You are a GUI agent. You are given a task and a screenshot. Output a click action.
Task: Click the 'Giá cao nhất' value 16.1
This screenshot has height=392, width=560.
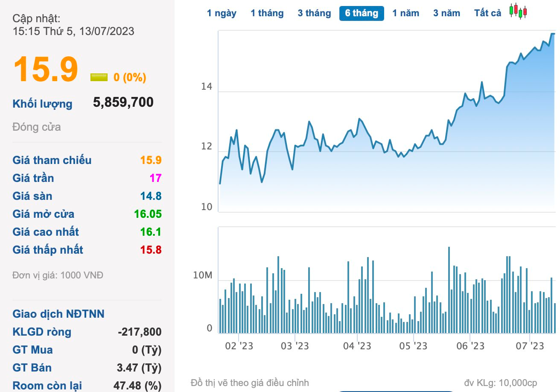coord(151,232)
